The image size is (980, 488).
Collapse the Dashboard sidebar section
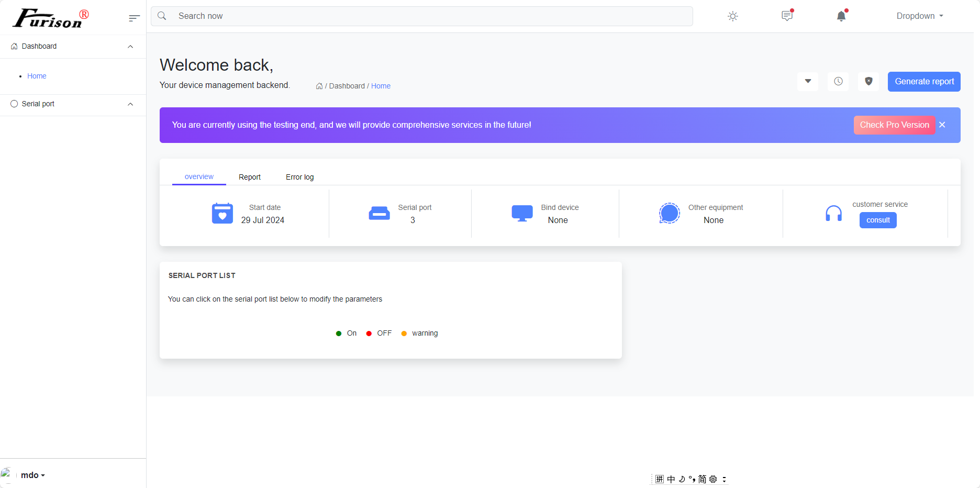[x=73, y=47]
